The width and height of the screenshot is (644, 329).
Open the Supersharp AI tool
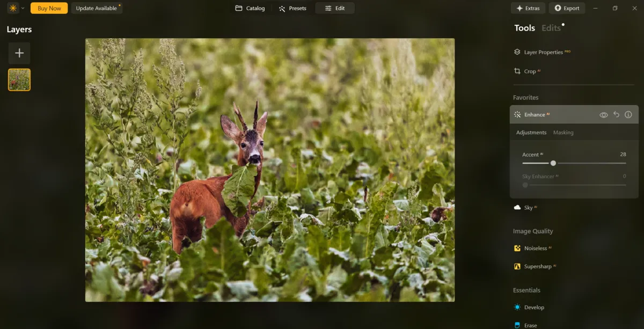point(537,266)
